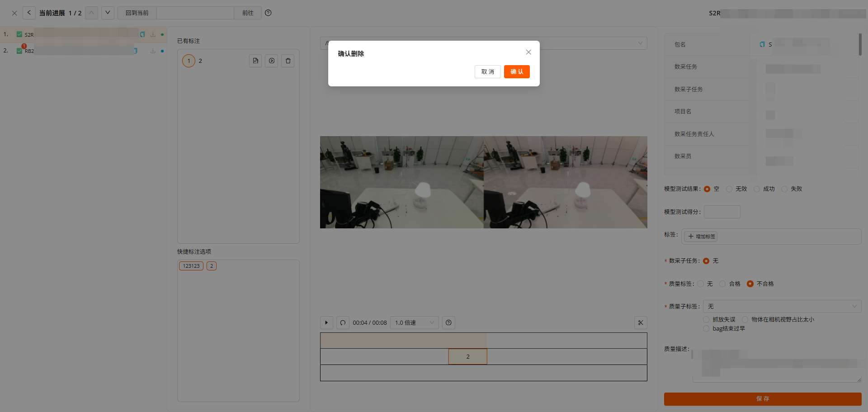Select 合格 quality label radio

[722, 284]
